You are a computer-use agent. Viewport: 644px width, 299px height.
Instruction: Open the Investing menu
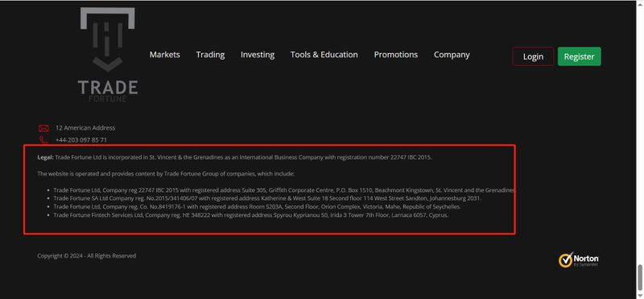click(x=258, y=55)
